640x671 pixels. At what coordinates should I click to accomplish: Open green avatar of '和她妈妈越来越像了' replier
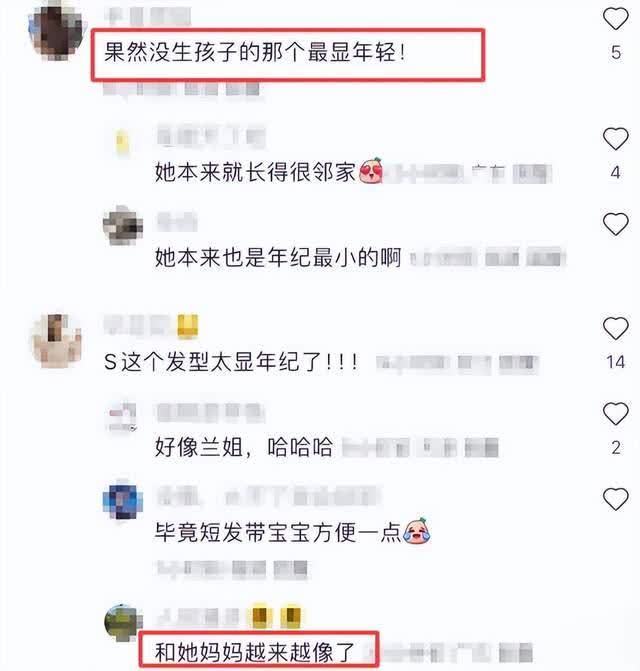click(123, 623)
